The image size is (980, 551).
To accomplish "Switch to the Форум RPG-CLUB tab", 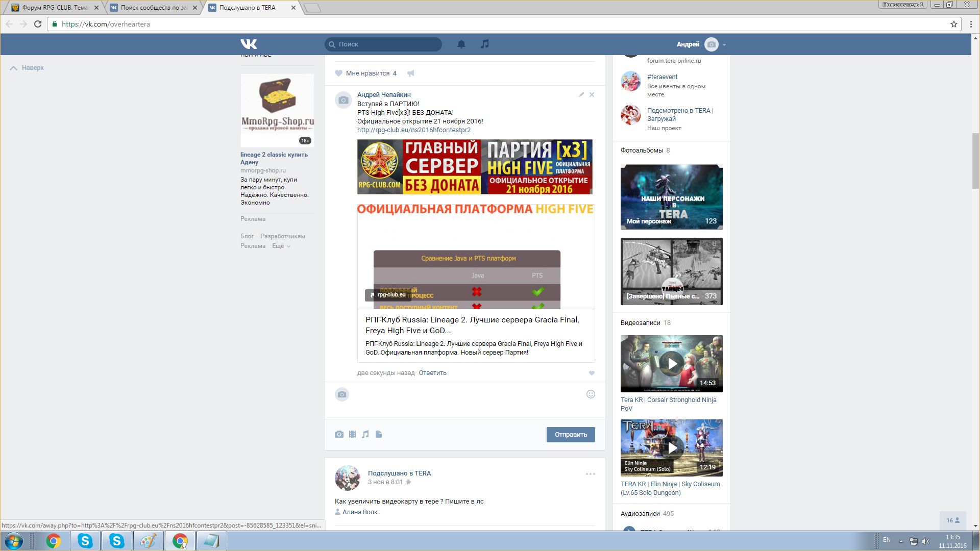I will [55, 8].
